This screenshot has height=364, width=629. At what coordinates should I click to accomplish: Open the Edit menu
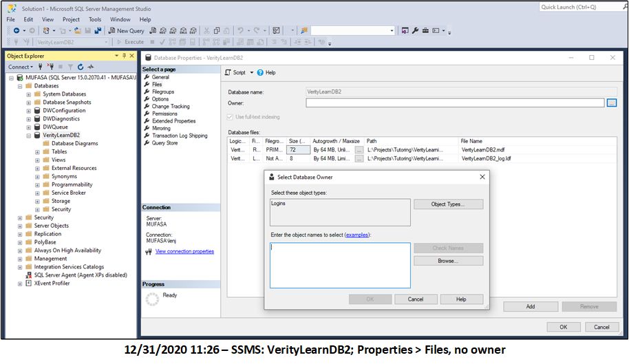[28, 19]
